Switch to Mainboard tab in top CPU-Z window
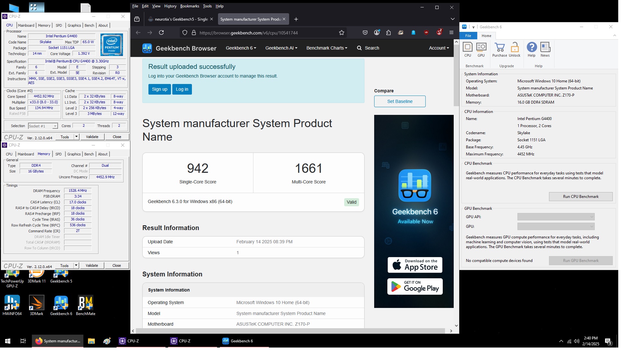Screen dimensions: 644x362 (26, 25)
